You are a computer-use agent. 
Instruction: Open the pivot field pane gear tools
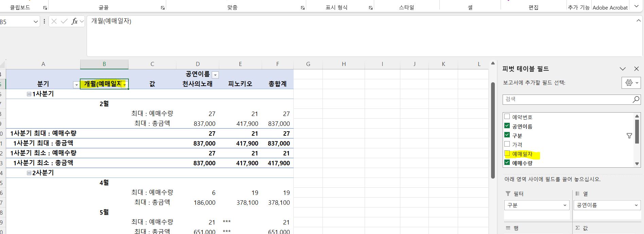click(631, 83)
